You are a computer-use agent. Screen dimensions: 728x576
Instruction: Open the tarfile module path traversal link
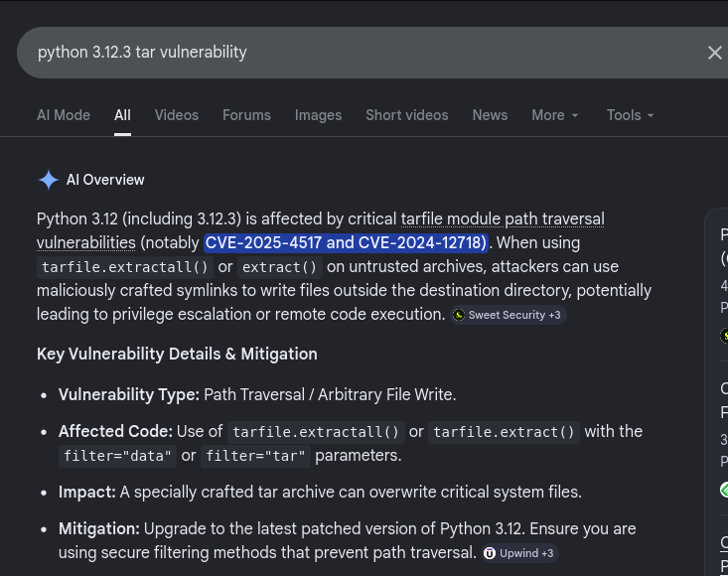coord(503,219)
